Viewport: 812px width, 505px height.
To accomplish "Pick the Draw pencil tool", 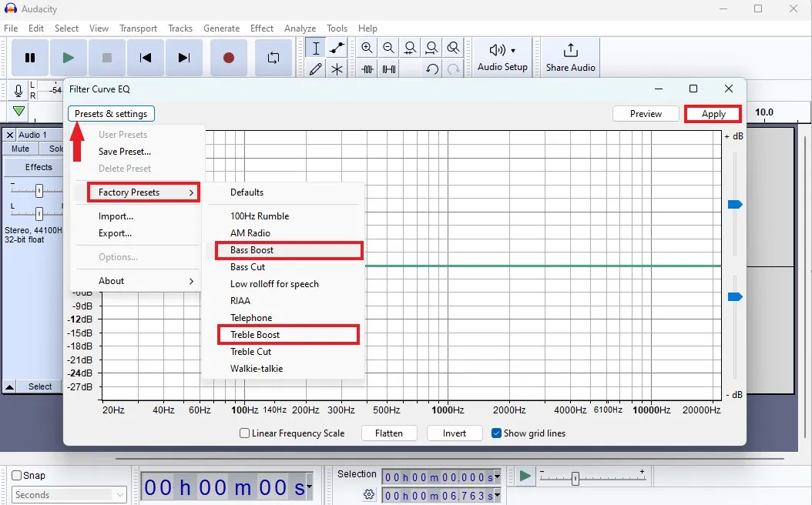I will click(x=315, y=69).
